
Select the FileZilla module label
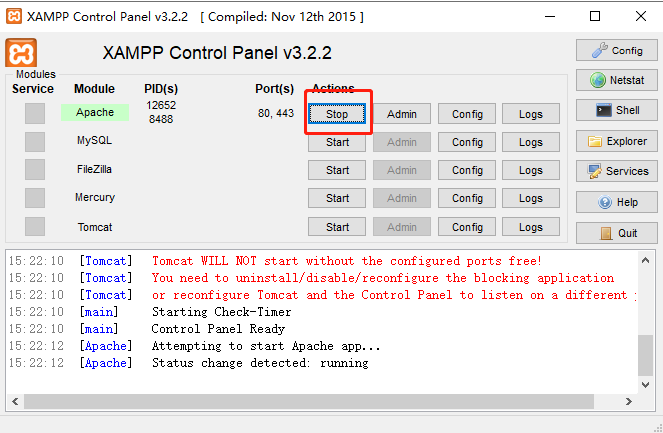(94, 169)
